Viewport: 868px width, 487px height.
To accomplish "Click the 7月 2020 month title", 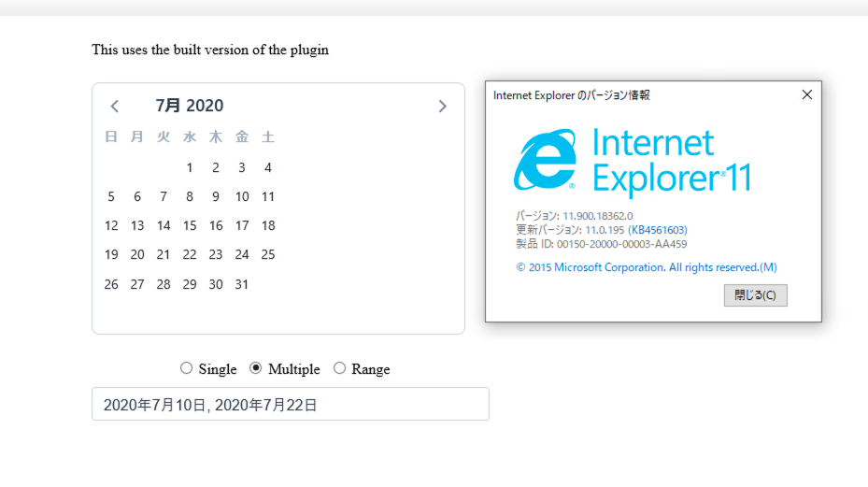I will (x=190, y=106).
